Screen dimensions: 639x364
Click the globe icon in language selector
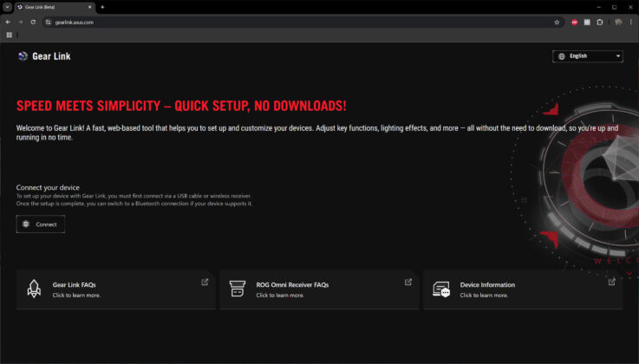click(x=562, y=56)
